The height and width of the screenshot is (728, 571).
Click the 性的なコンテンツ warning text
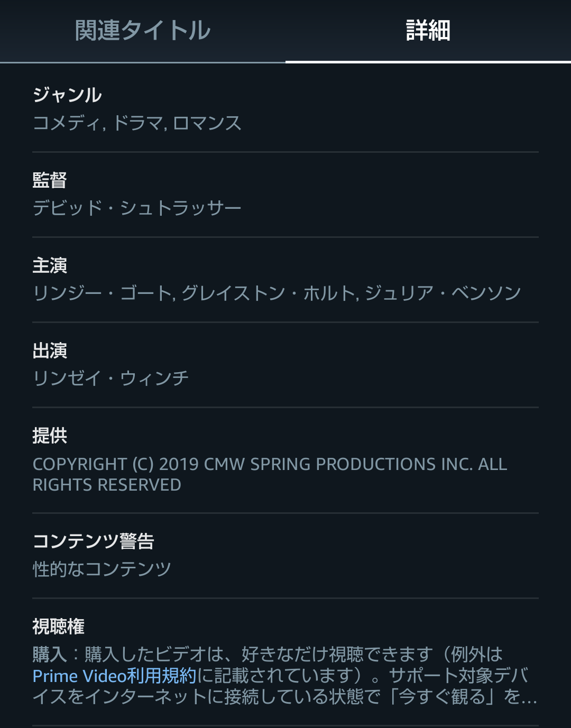102,569
